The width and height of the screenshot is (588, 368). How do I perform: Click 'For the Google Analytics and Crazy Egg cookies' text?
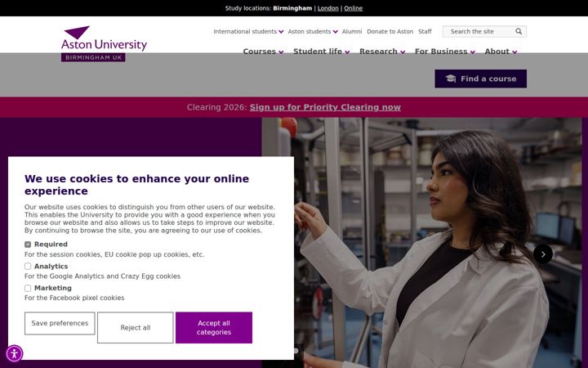pyautogui.click(x=102, y=276)
